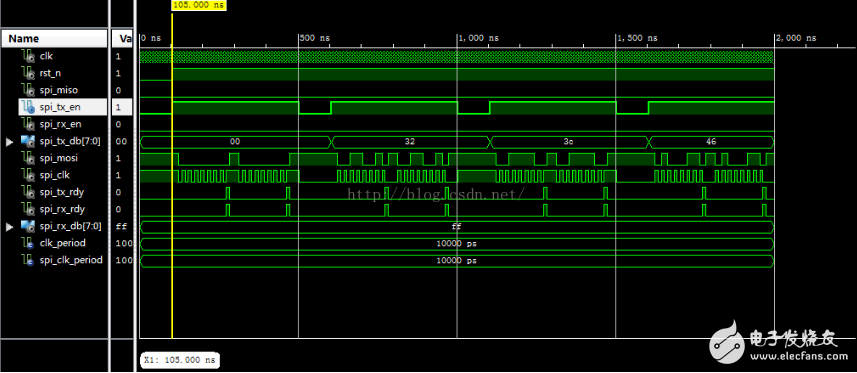Select the spi_tx_db[7:0] bus icon
The height and width of the screenshot is (373, 857).
tap(28, 141)
